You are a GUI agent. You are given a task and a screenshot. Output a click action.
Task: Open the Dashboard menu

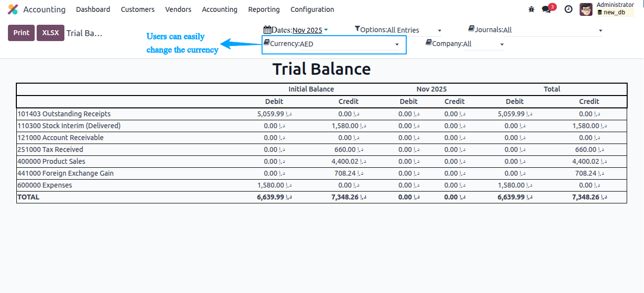coord(93,9)
